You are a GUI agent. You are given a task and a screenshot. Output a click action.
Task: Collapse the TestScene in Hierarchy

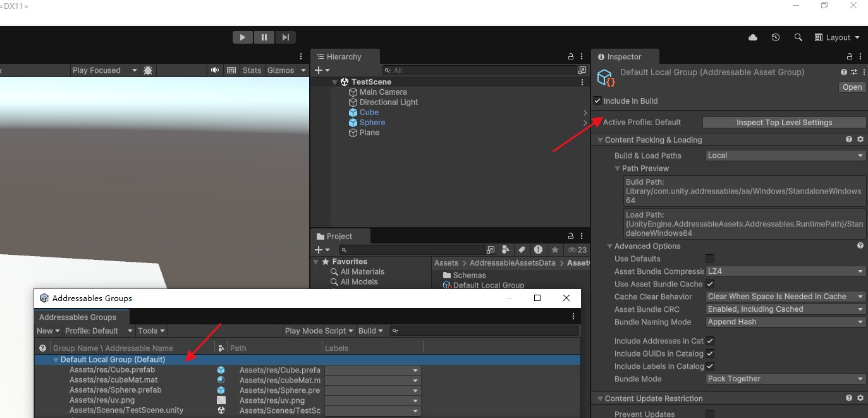click(x=334, y=82)
